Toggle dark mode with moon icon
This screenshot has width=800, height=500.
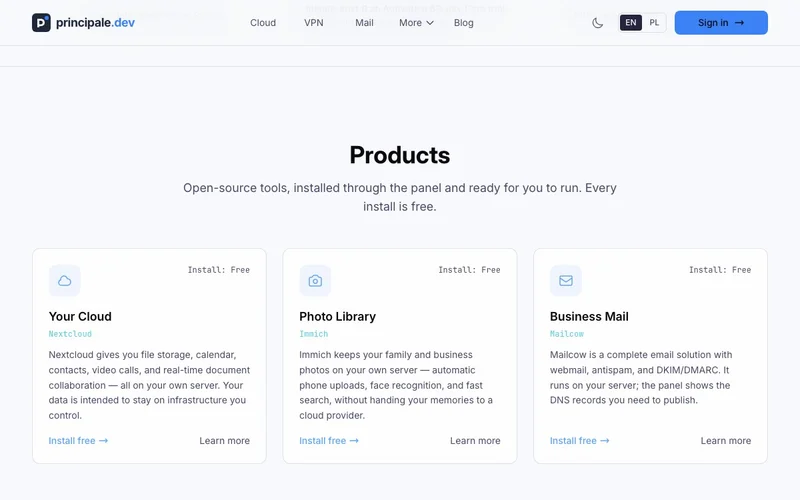point(597,23)
